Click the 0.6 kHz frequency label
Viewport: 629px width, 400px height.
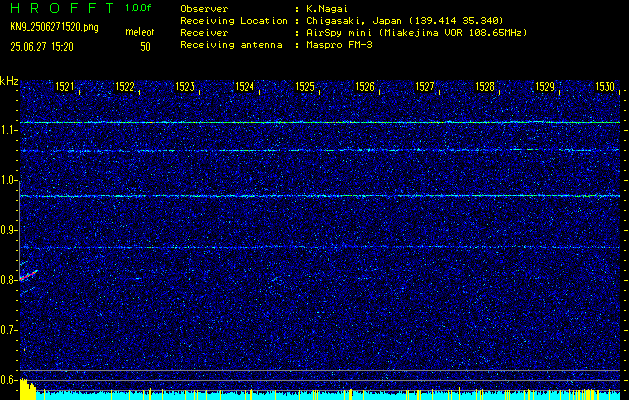8,380
